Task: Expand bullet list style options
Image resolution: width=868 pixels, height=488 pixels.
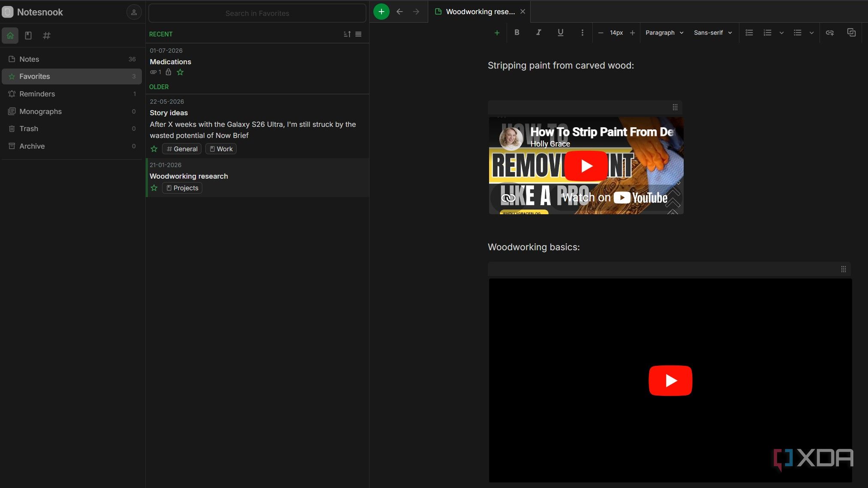Action: 811,33
